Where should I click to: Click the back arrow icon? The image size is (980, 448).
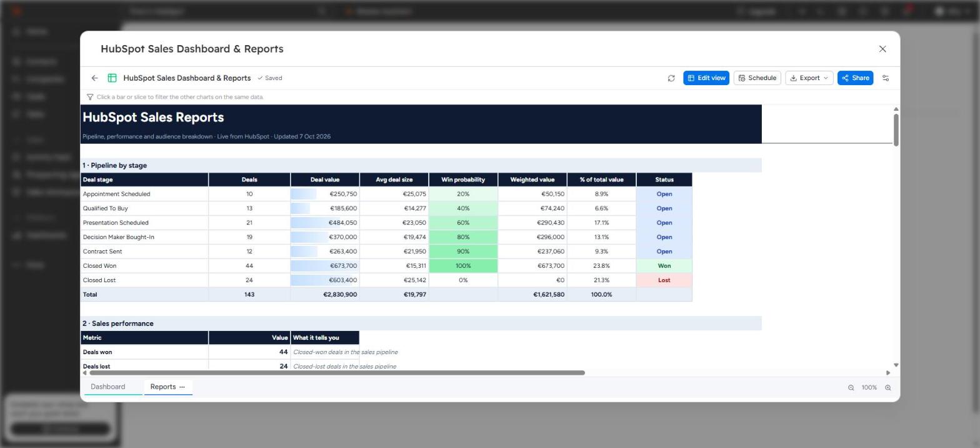pyautogui.click(x=94, y=78)
